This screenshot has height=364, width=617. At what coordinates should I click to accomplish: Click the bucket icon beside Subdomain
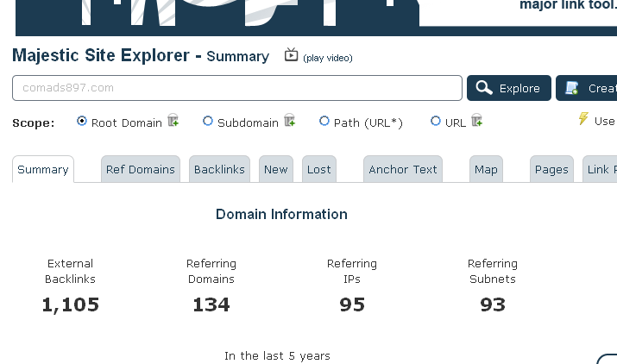coord(289,121)
